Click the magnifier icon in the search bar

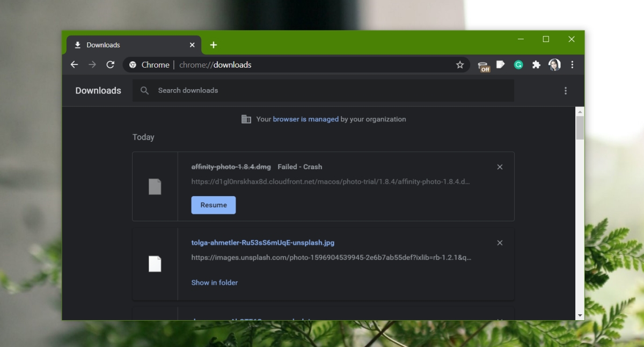pos(144,91)
